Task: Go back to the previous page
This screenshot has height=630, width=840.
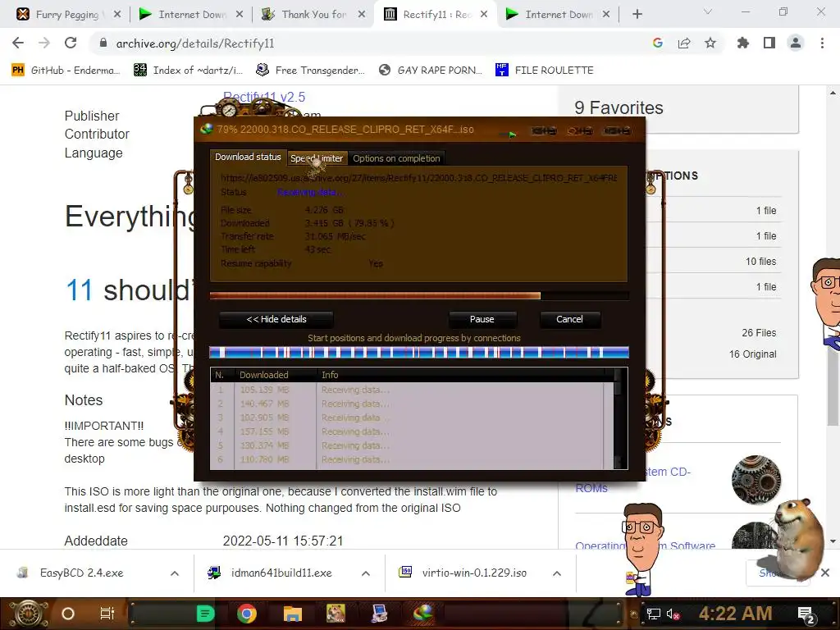Action: (x=18, y=43)
